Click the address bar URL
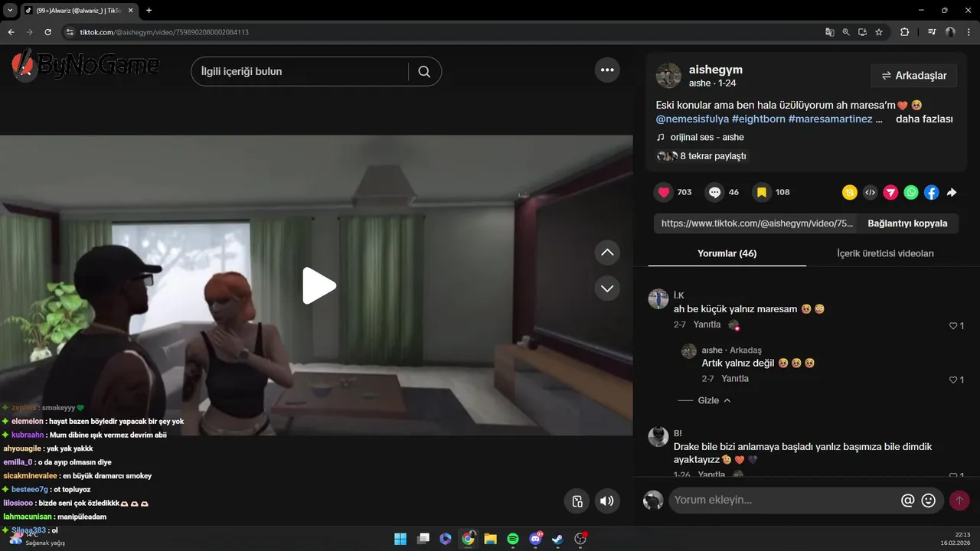The image size is (980, 551). 164,32
